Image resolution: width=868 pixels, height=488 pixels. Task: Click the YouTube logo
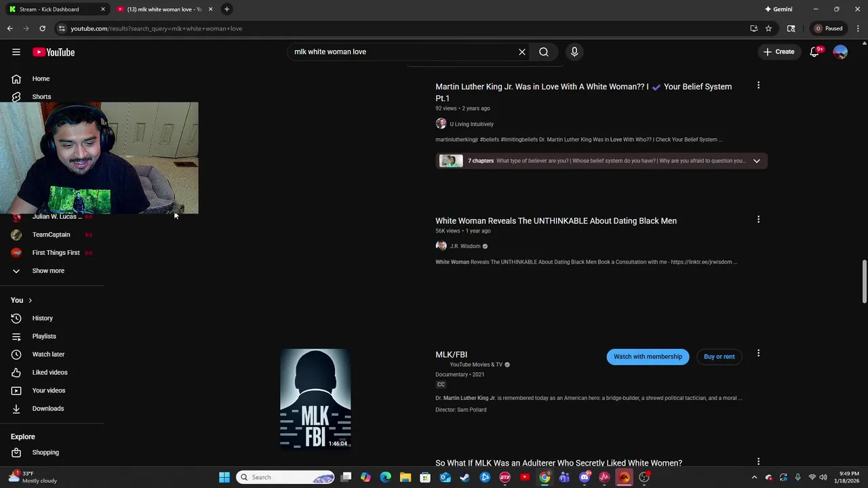pos(54,52)
